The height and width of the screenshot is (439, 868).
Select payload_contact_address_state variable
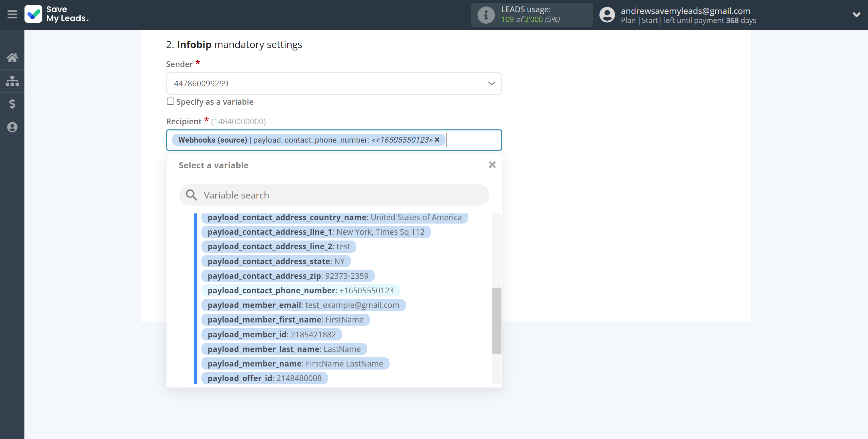tap(276, 261)
